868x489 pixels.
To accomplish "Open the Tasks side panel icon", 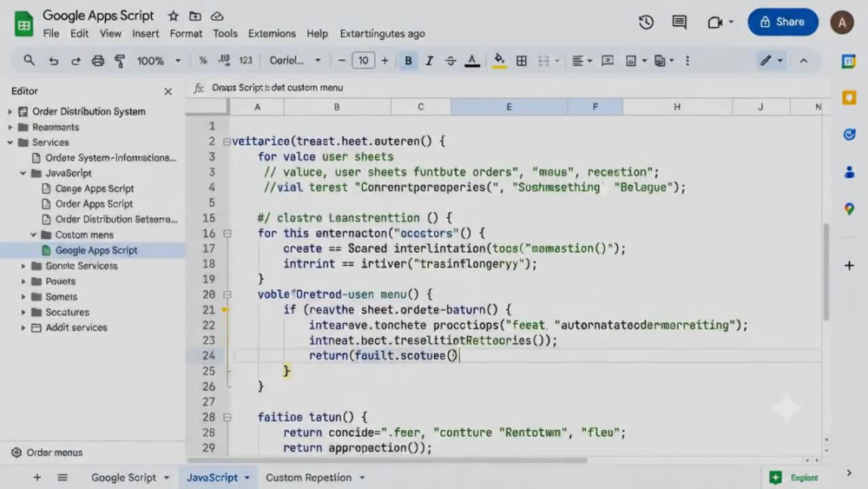I will tap(849, 135).
